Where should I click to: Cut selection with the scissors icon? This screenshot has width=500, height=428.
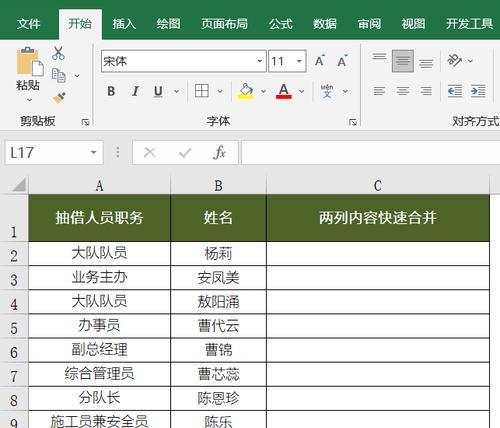tap(58, 53)
